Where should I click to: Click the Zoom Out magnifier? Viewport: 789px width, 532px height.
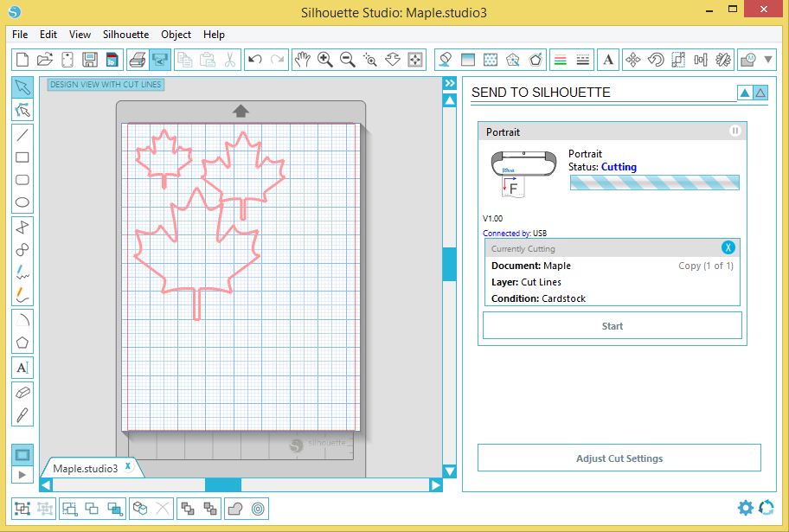point(347,60)
